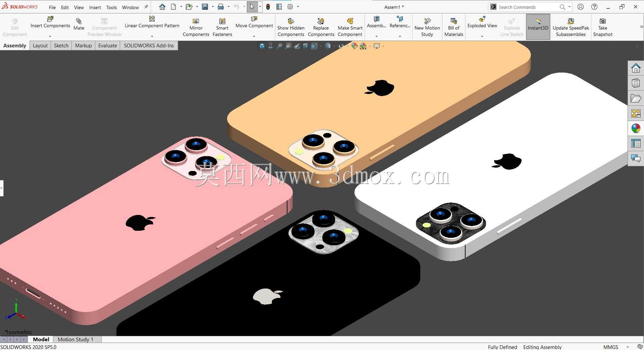Click Show Hidden Components

tap(291, 27)
